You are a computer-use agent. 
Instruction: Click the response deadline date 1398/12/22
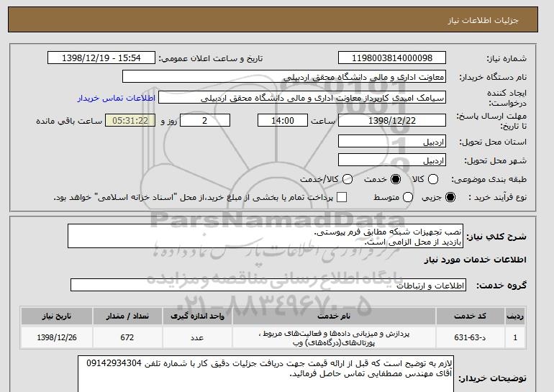[392, 120]
